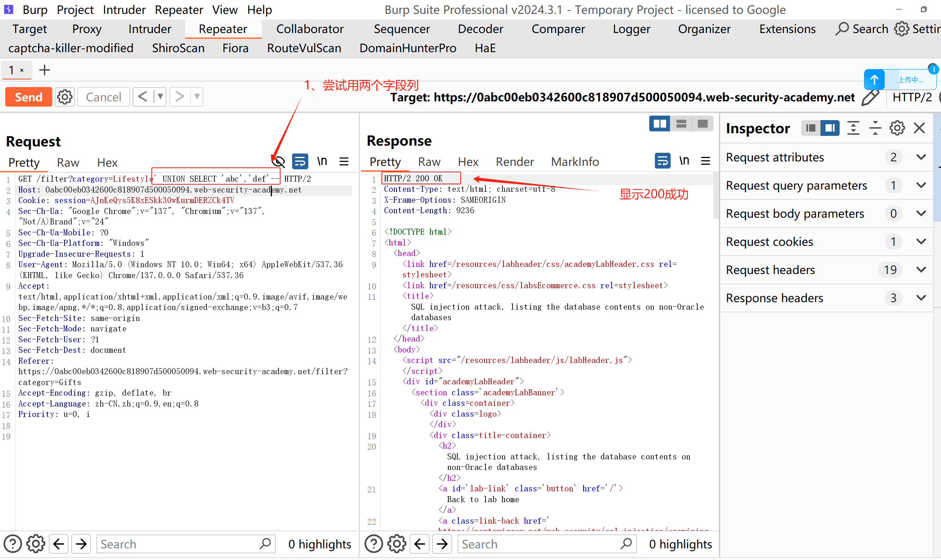Select the side-by-side split layout icon
Viewport: 941px width, 560px height.
(x=659, y=124)
